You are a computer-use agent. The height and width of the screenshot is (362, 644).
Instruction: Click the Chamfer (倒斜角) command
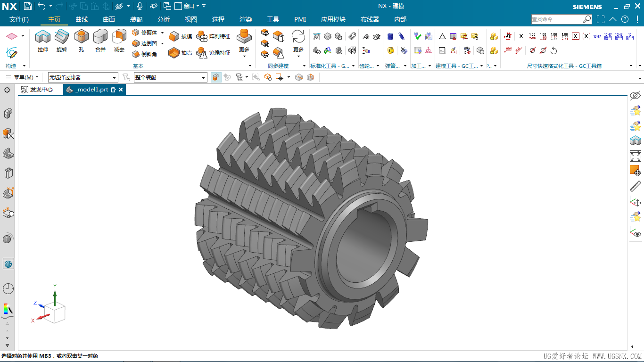click(145, 54)
